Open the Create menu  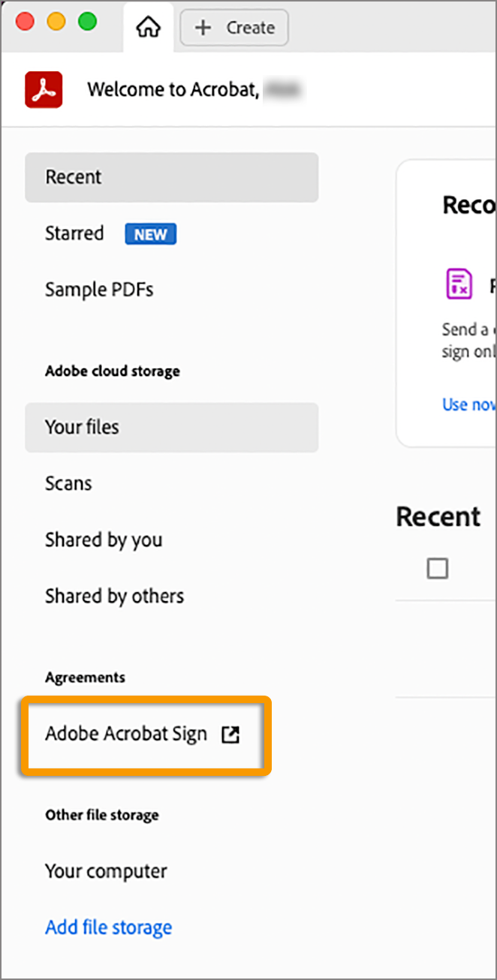coord(233,27)
